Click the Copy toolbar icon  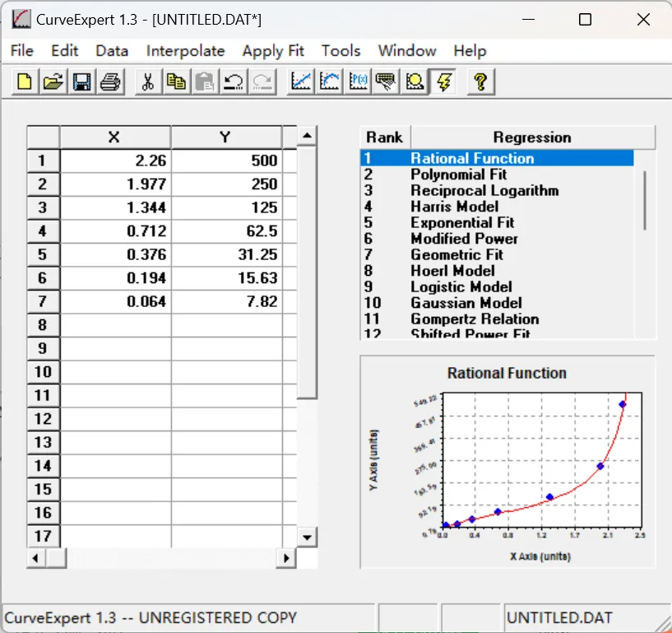pos(176,81)
